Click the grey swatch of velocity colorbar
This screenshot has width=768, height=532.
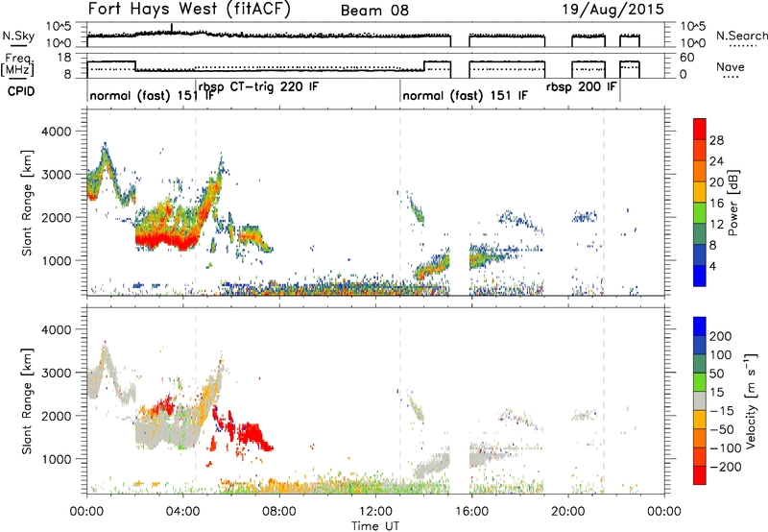[700, 400]
